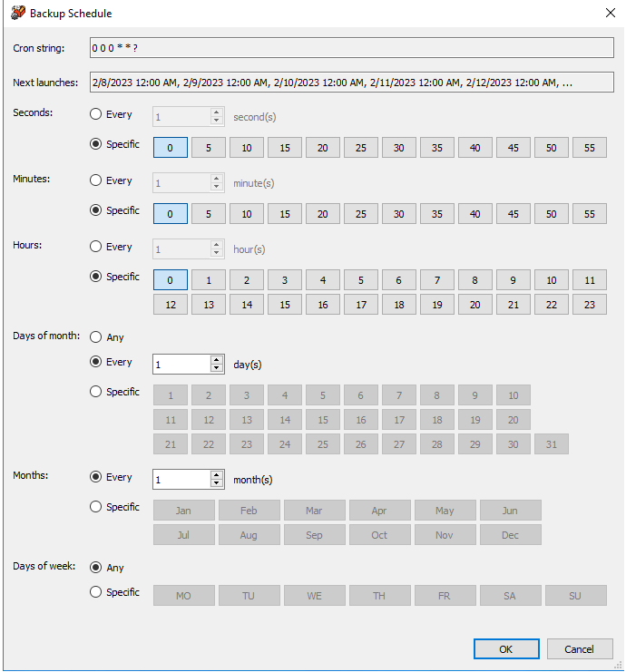Click the Cron string field
The height and width of the screenshot is (672, 626).
point(352,47)
